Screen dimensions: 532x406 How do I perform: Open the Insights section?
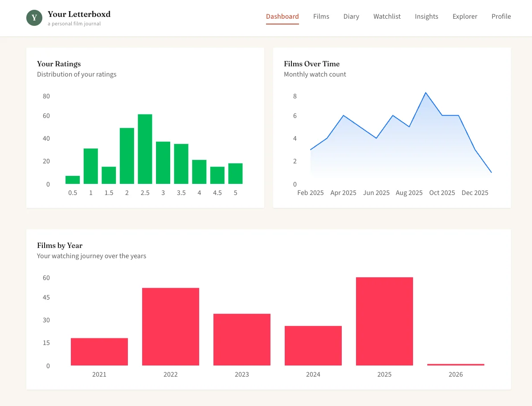click(426, 16)
